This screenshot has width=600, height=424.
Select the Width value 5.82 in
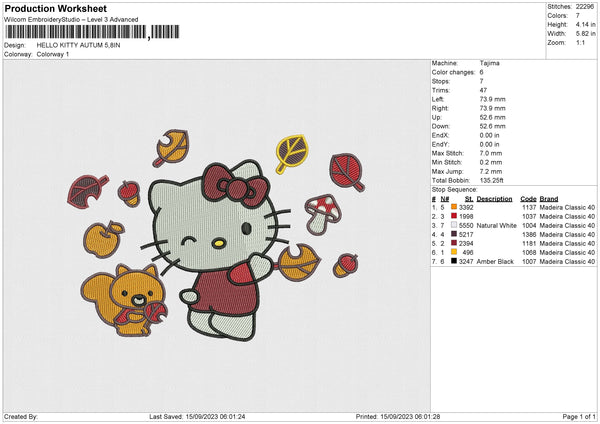tap(586, 34)
